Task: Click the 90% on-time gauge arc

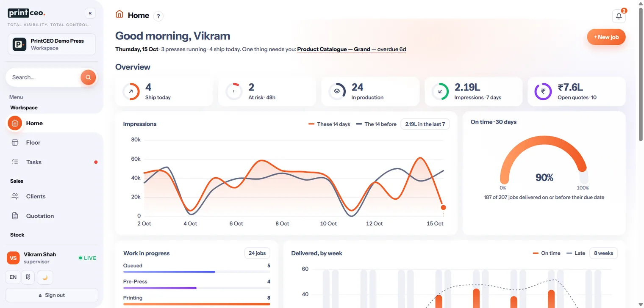Action: point(544,159)
